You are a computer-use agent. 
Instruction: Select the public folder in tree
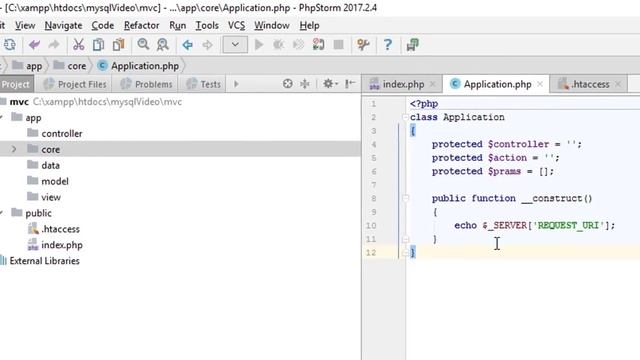click(180, 213)
